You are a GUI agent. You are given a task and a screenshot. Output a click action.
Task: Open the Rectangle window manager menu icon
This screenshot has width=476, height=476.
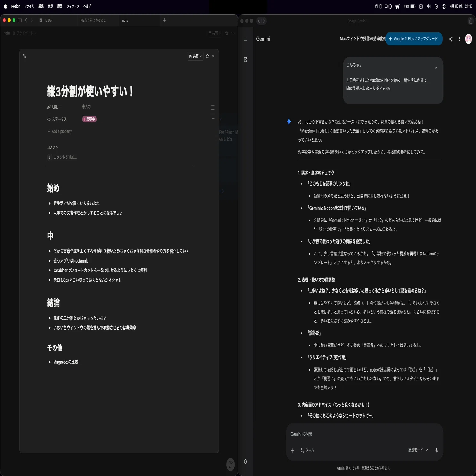pyautogui.click(x=421, y=6)
